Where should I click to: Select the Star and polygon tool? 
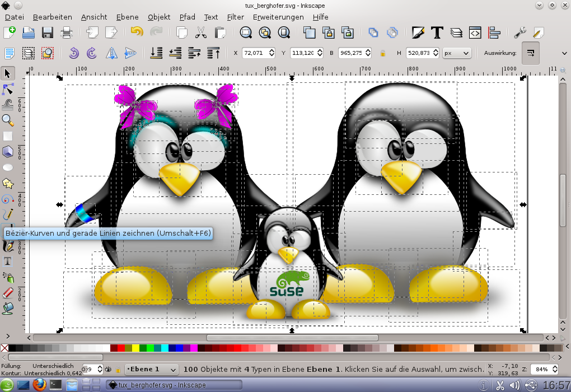click(x=8, y=183)
